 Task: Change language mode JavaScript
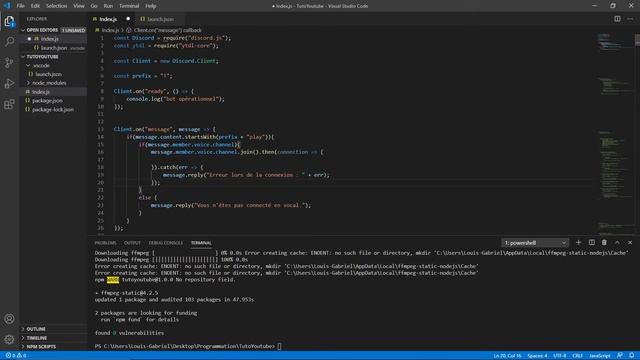(600, 356)
